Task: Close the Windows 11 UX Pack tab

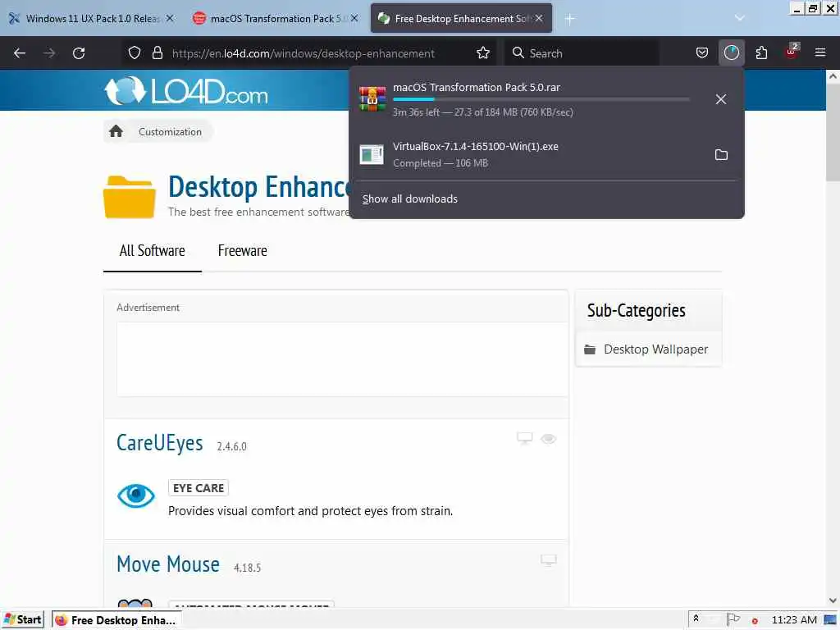Action: click(170, 18)
